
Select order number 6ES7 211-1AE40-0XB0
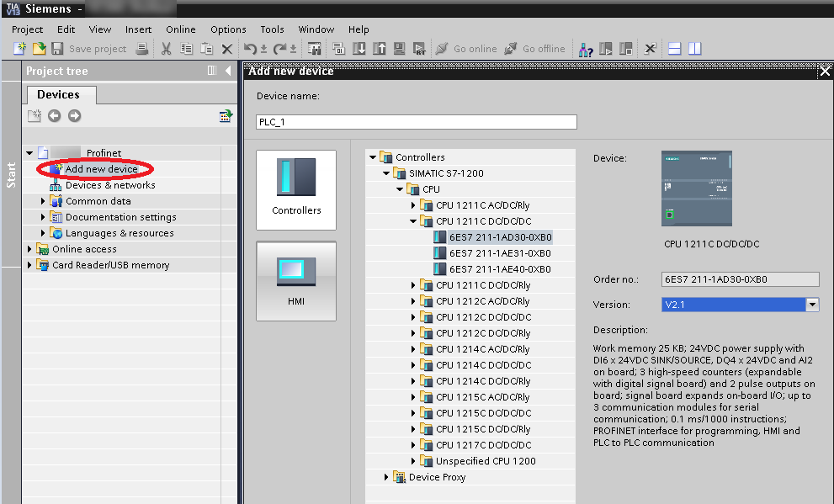coord(500,269)
